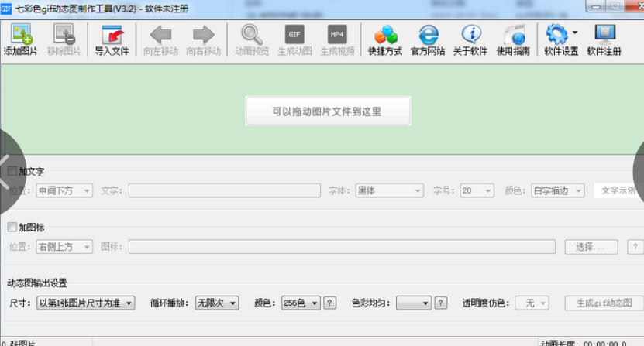Click help question mark beside 色彩均匀 dropdown
The image size is (644, 346).
(x=441, y=303)
